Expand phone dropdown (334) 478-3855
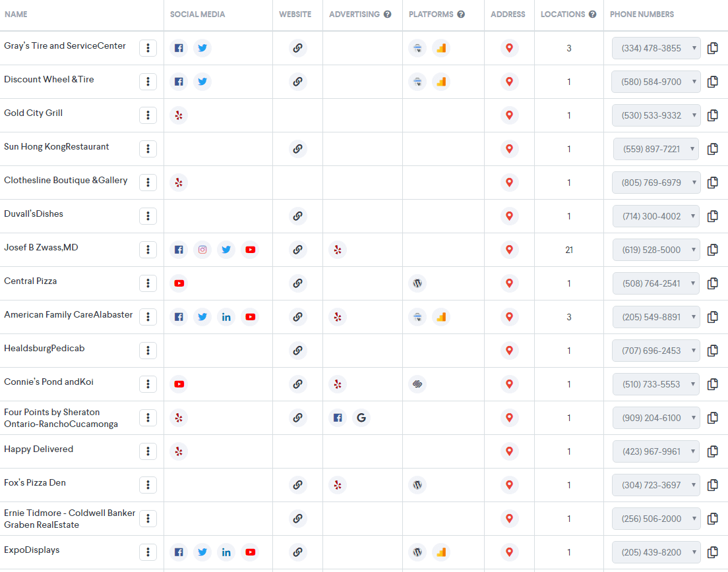728x572 pixels. coord(655,48)
